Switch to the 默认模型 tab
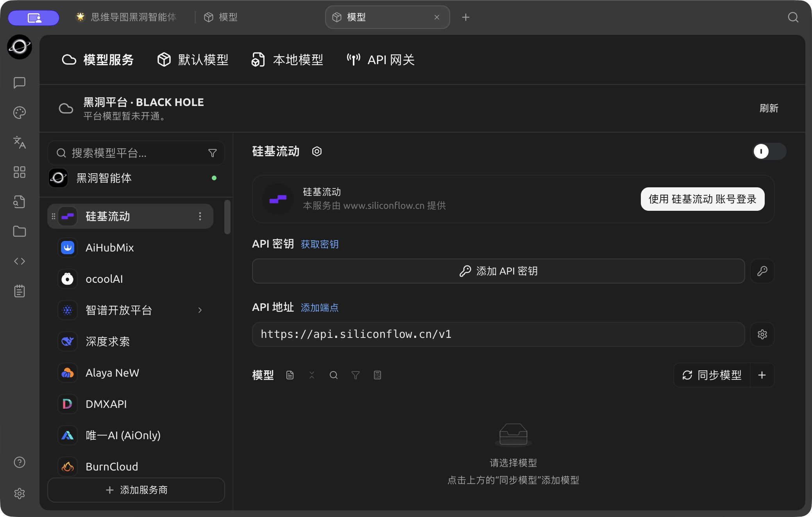This screenshot has height=517, width=812. pos(193,60)
